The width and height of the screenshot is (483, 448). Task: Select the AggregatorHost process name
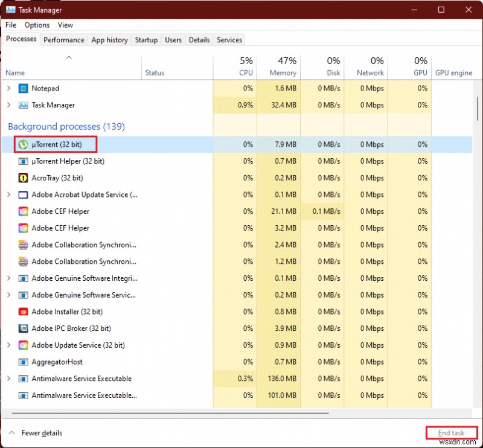[x=57, y=362]
